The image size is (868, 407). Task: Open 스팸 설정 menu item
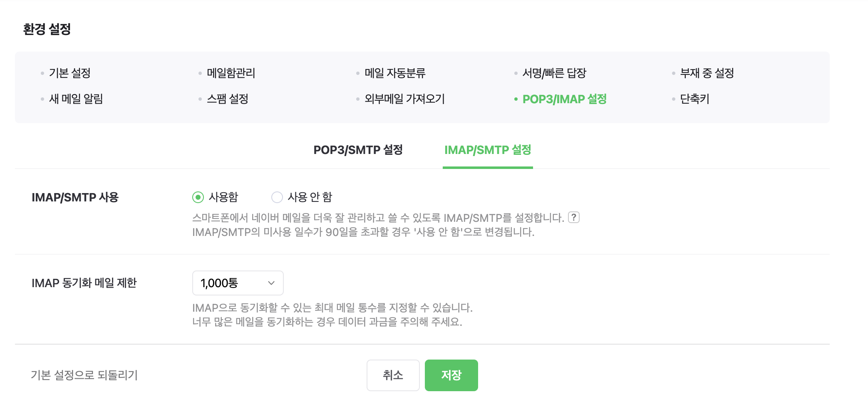point(228,99)
